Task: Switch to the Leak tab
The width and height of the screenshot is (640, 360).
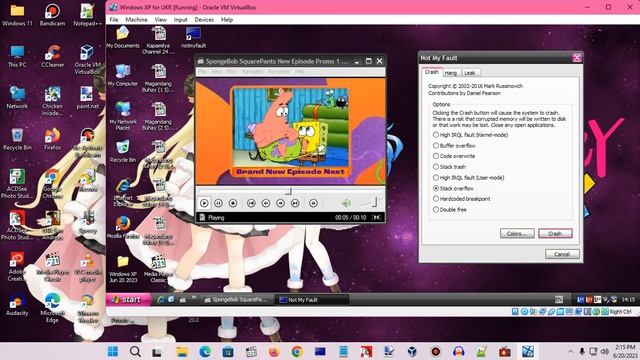Action: pyautogui.click(x=470, y=73)
